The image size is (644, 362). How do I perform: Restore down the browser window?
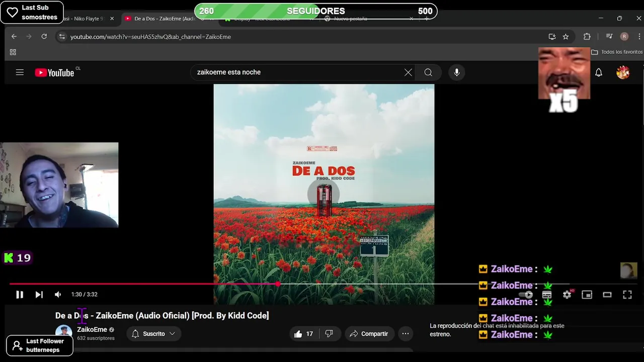pyautogui.click(x=620, y=19)
